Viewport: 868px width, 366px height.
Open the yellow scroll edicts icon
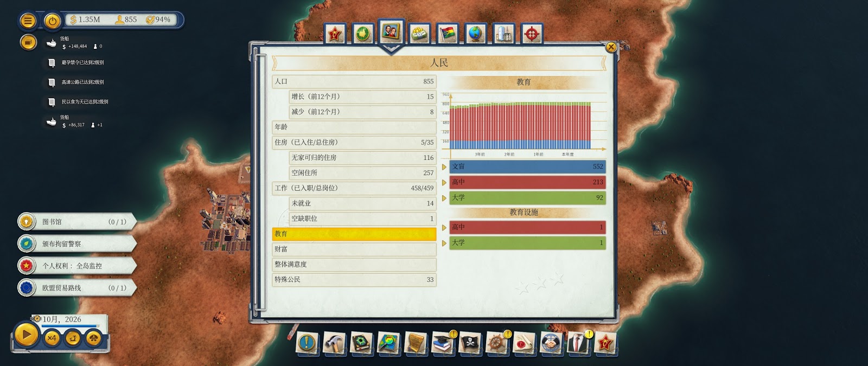pos(416,343)
